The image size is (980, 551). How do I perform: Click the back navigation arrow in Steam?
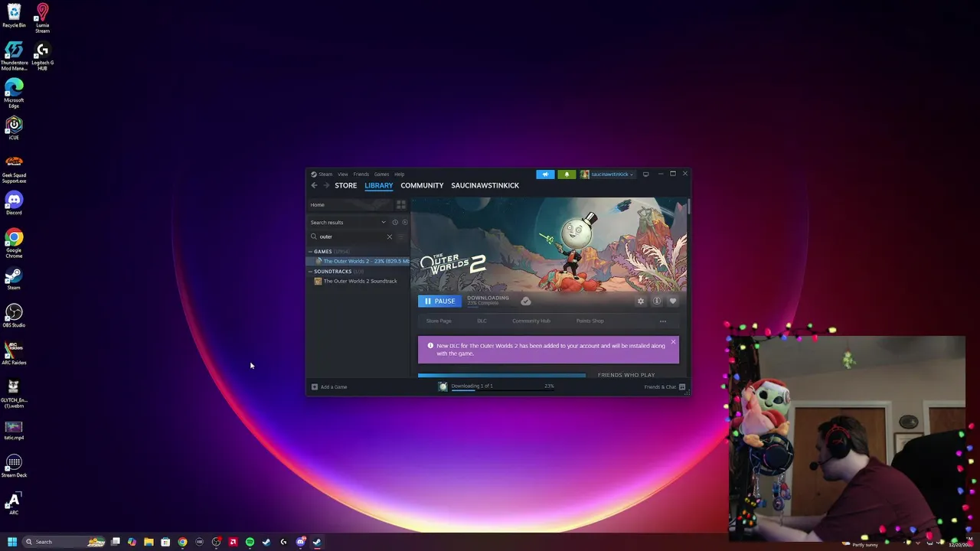[x=314, y=185]
